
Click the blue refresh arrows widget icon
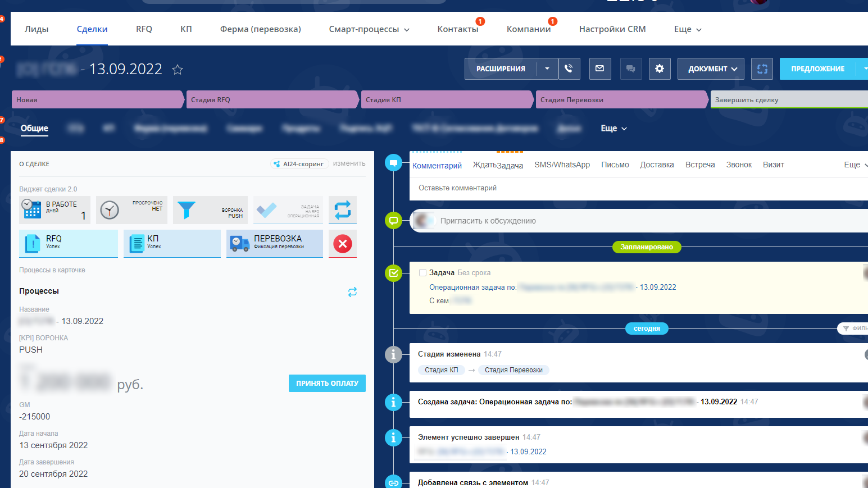(343, 210)
